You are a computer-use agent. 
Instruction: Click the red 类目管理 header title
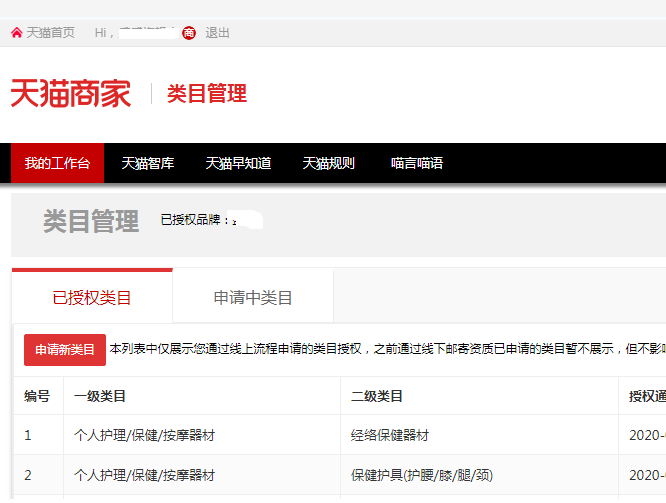click(207, 93)
